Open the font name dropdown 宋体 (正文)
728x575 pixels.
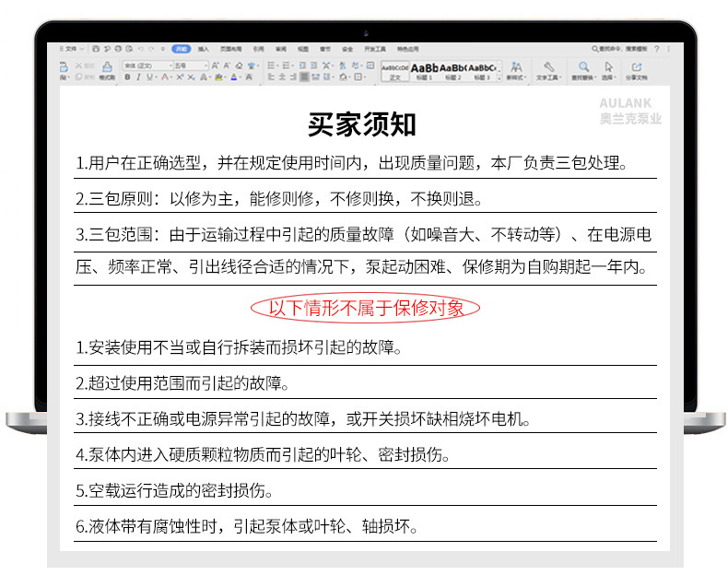tap(147, 66)
